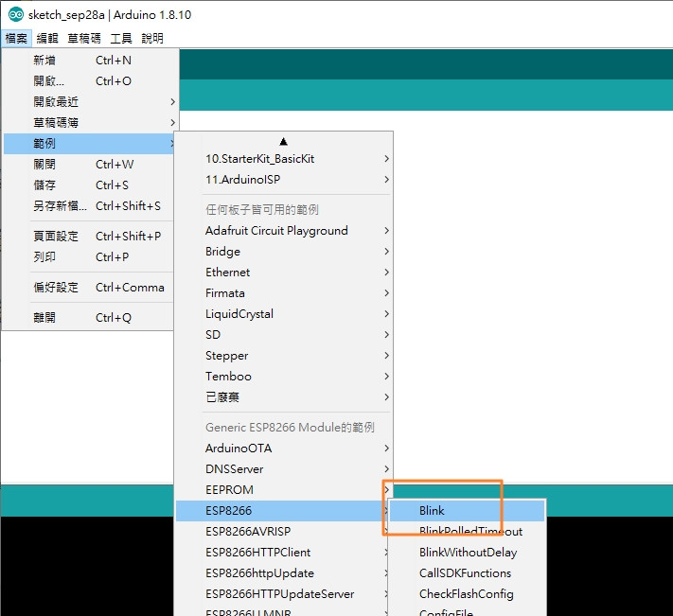This screenshot has height=616, width=673.
Task: Expand the 開啟最近 submenu
Action: [89, 101]
